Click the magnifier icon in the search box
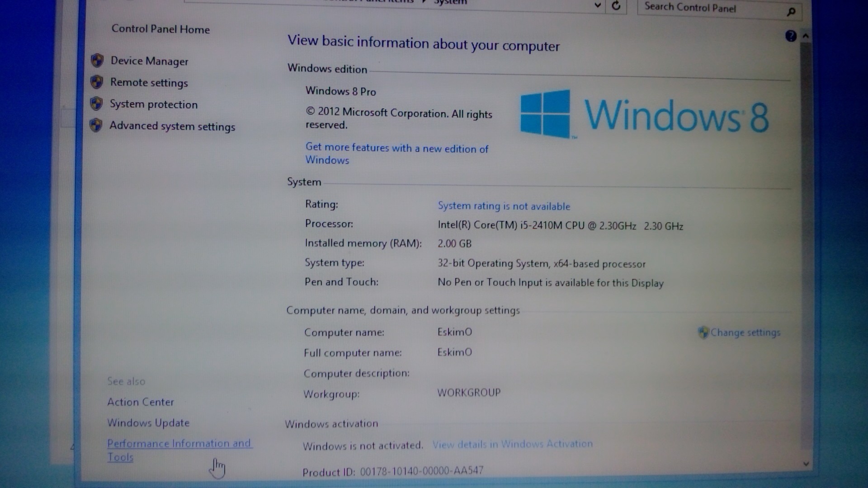This screenshot has width=868, height=488. tap(791, 12)
